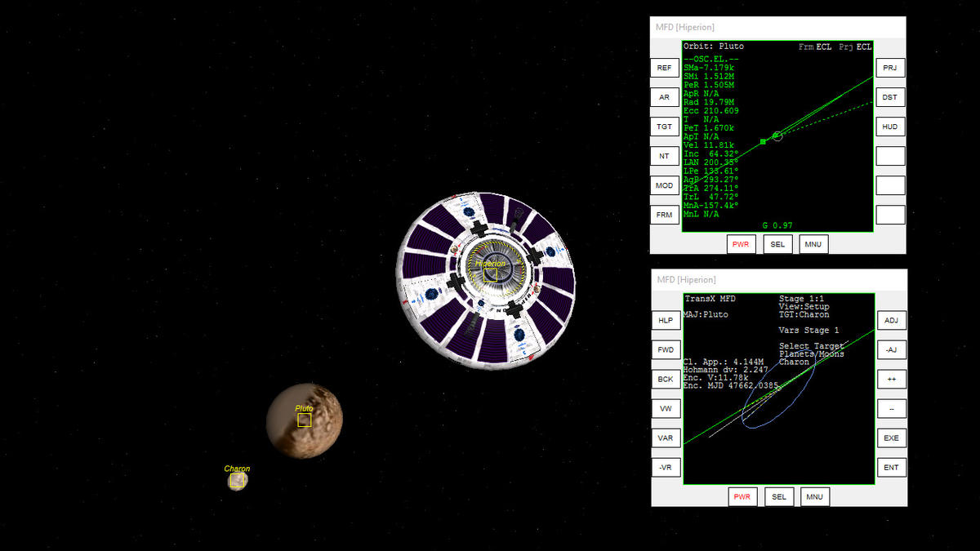Click MOD button in Orbit MFD

click(665, 185)
